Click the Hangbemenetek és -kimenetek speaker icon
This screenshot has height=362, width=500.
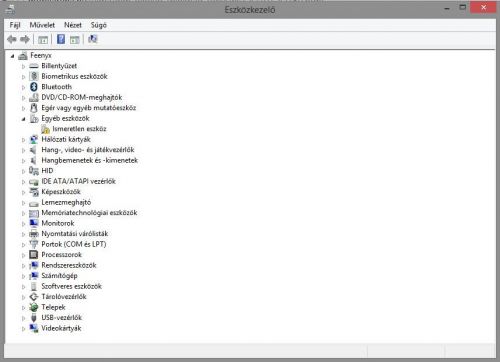pos(34,160)
